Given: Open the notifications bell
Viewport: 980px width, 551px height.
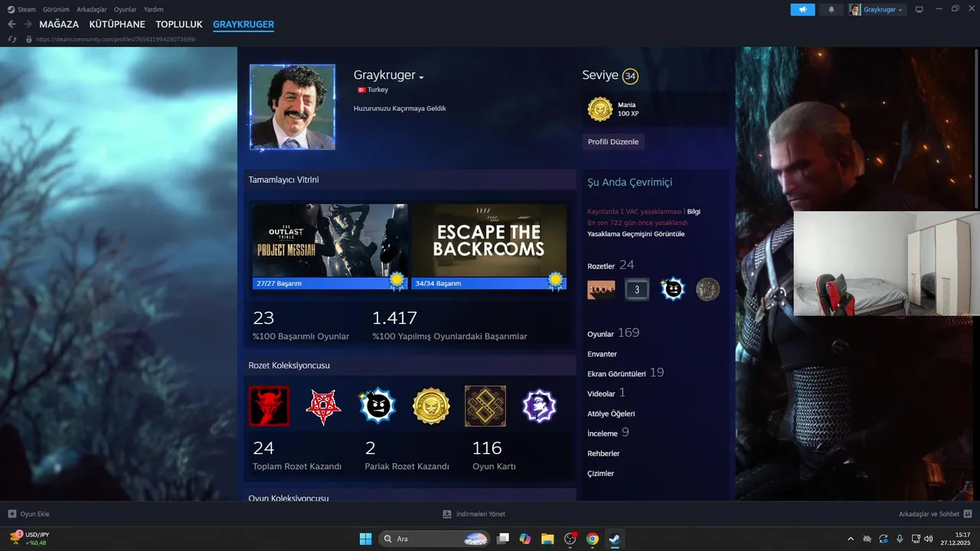Looking at the screenshot, I should pos(831,10).
